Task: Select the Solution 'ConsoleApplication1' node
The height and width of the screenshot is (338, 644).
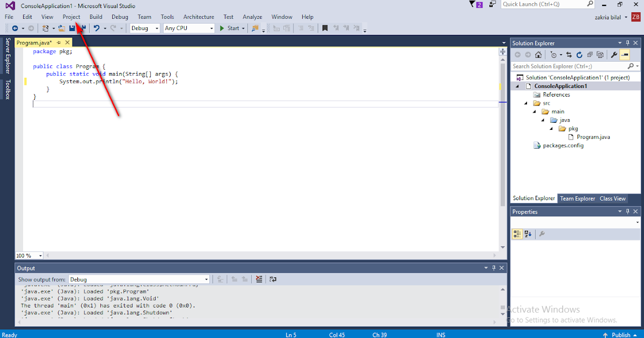Action: coord(577,77)
